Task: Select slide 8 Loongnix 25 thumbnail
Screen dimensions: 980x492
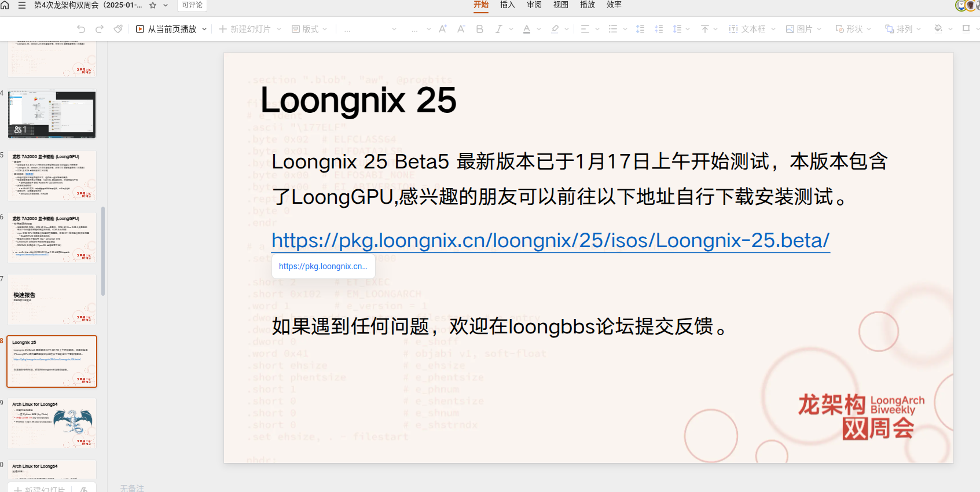Action: click(x=52, y=361)
